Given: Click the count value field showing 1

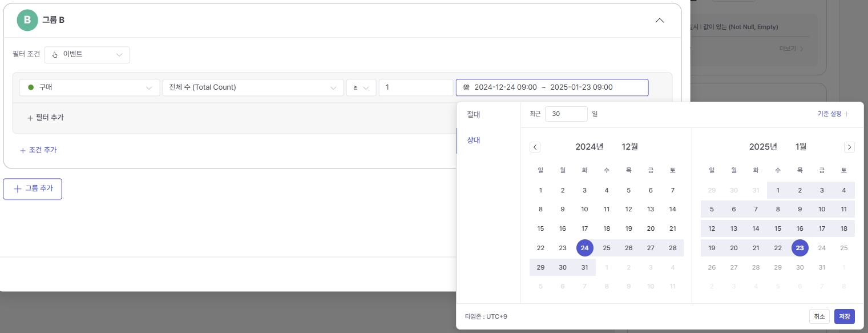Looking at the screenshot, I should [415, 87].
